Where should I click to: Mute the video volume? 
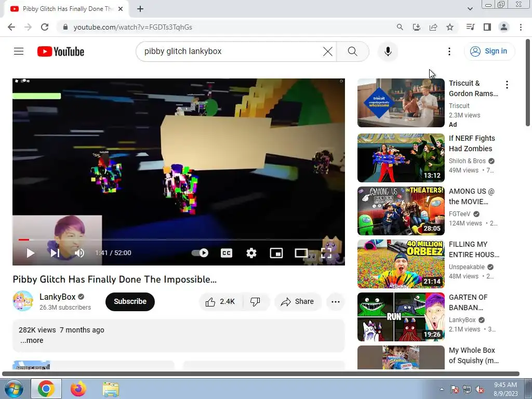pos(79,253)
